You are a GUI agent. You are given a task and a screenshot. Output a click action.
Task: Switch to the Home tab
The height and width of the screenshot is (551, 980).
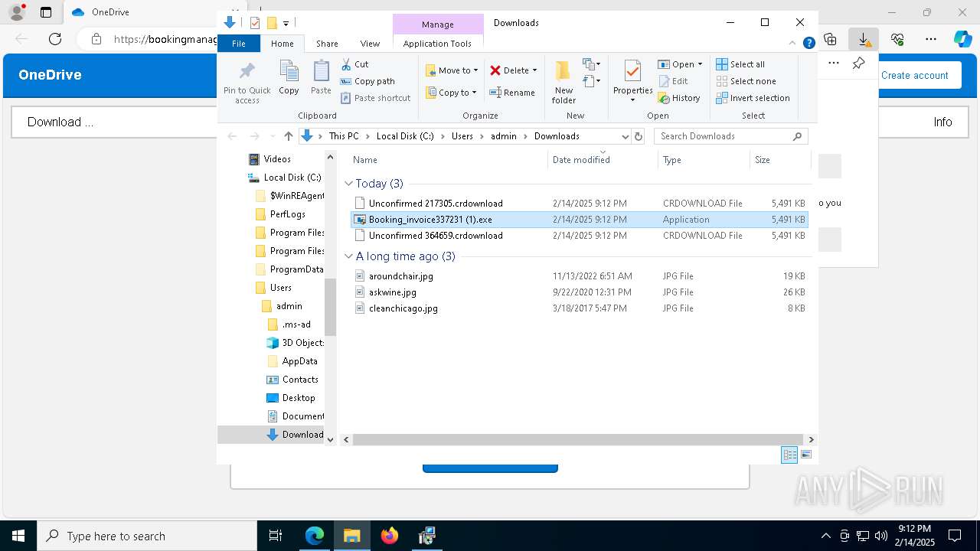(282, 44)
